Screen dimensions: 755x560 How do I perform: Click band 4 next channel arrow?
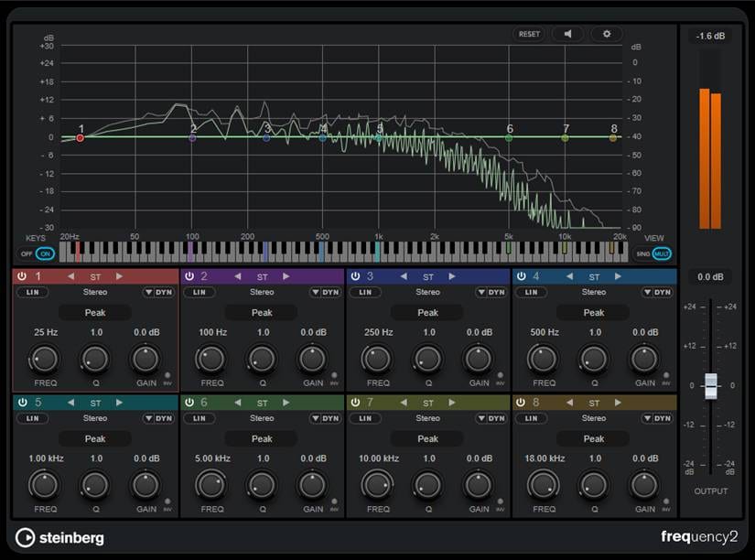[618, 276]
